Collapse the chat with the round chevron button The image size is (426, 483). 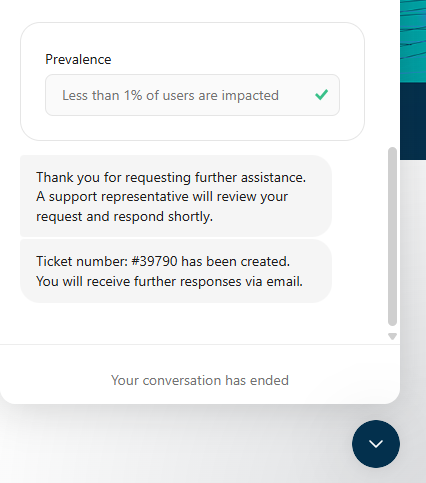click(x=376, y=444)
